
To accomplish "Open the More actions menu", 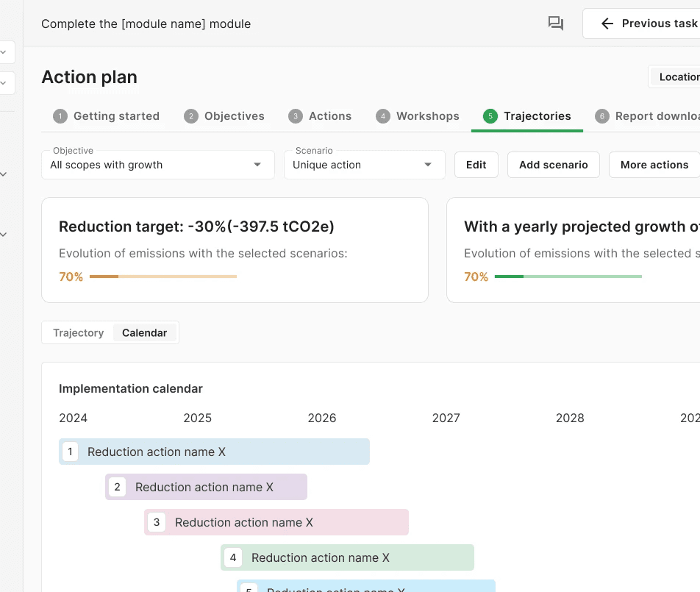I will pyautogui.click(x=654, y=165).
